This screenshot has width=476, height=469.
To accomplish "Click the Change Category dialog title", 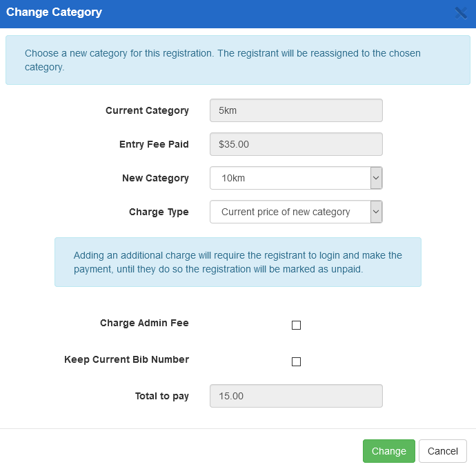I will tap(54, 12).
